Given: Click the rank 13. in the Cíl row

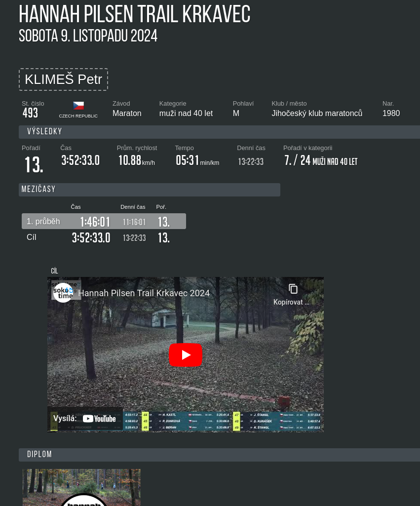Looking at the screenshot, I should coord(163,238).
